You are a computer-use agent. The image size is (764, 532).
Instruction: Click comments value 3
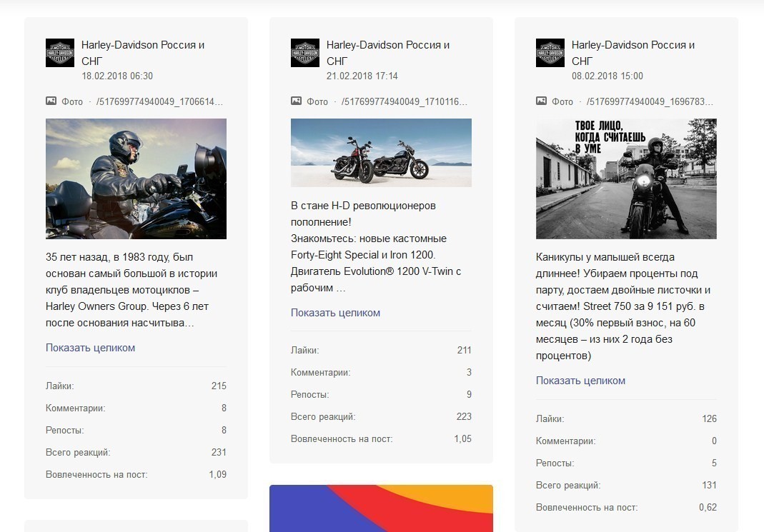pos(469,372)
